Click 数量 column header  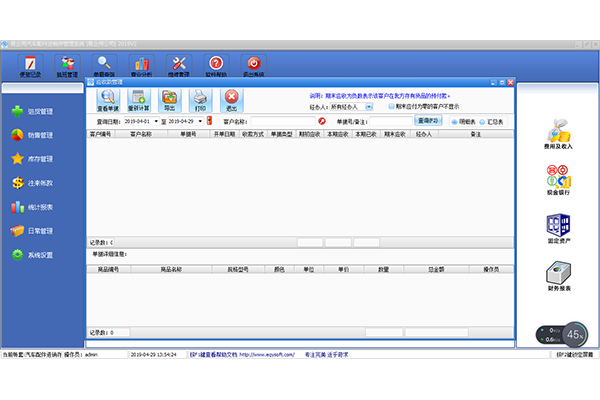(x=383, y=269)
